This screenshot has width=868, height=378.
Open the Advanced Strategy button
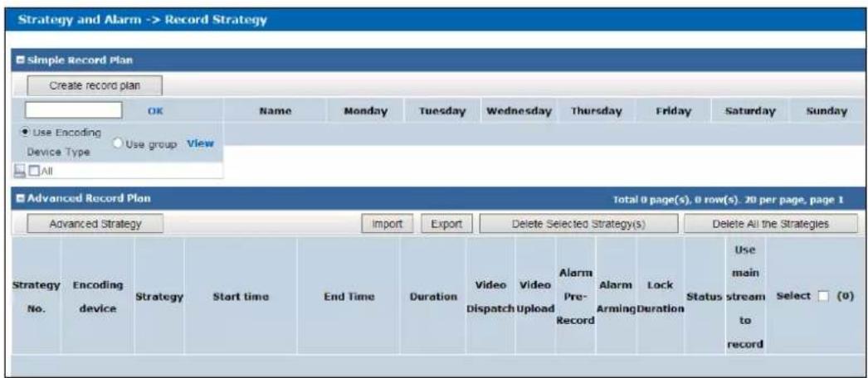[x=95, y=224]
